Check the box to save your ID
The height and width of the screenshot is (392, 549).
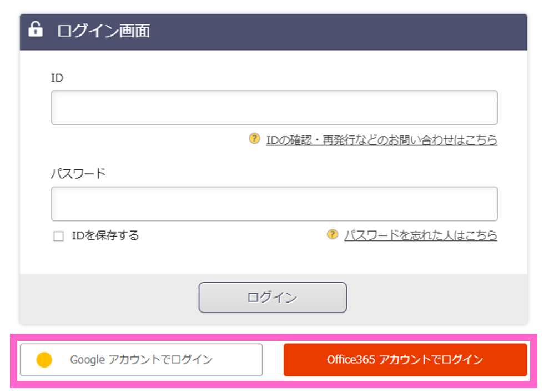58,235
